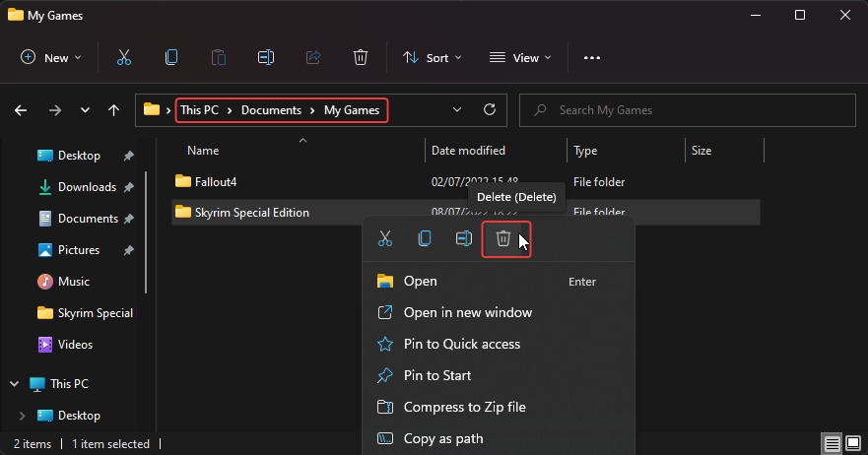The height and width of the screenshot is (455, 868).
Task: Click the Delete trash icon in context menu
Action: pyautogui.click(x=503, y=238)
